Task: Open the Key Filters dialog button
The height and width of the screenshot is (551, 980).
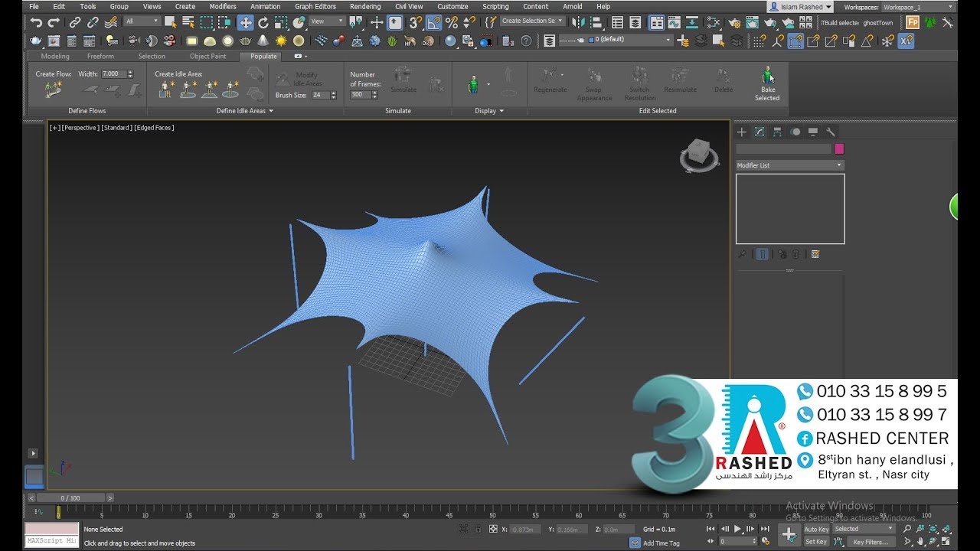Action: point(871,542)
